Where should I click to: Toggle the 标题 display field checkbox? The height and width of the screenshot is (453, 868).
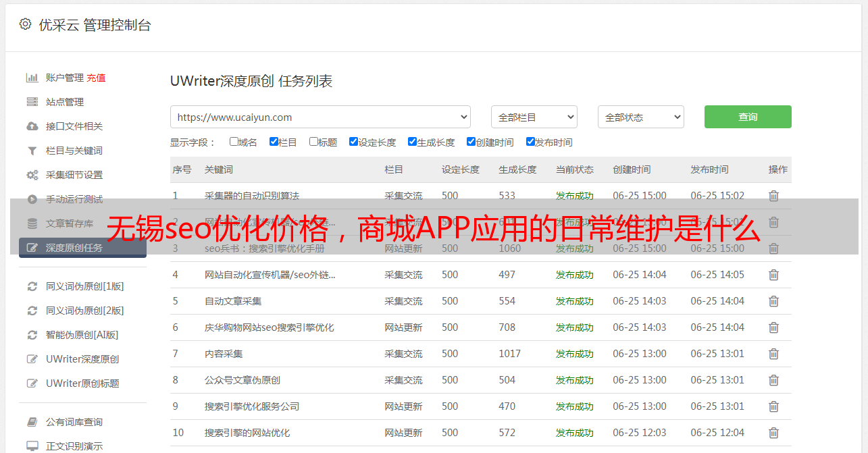[313, 142]
